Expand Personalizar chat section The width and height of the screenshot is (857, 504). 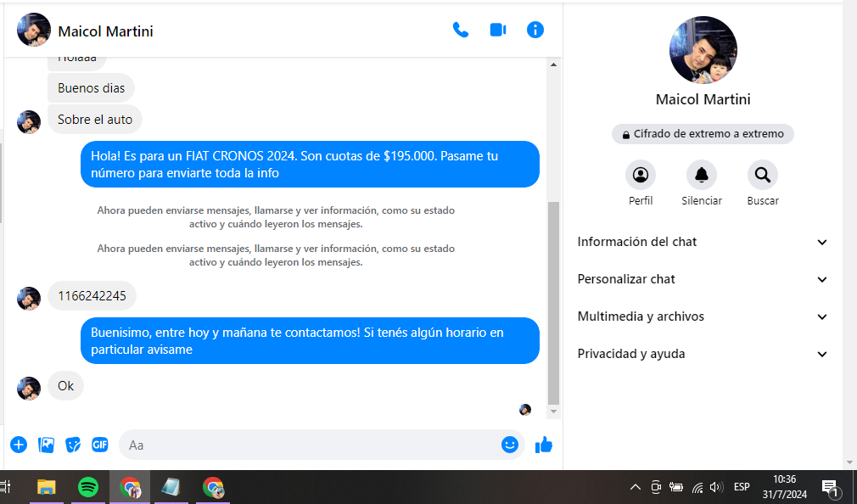point(702,279)
